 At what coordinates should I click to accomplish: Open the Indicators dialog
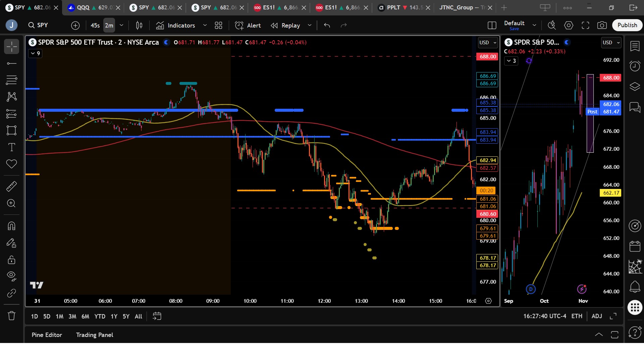175,25
